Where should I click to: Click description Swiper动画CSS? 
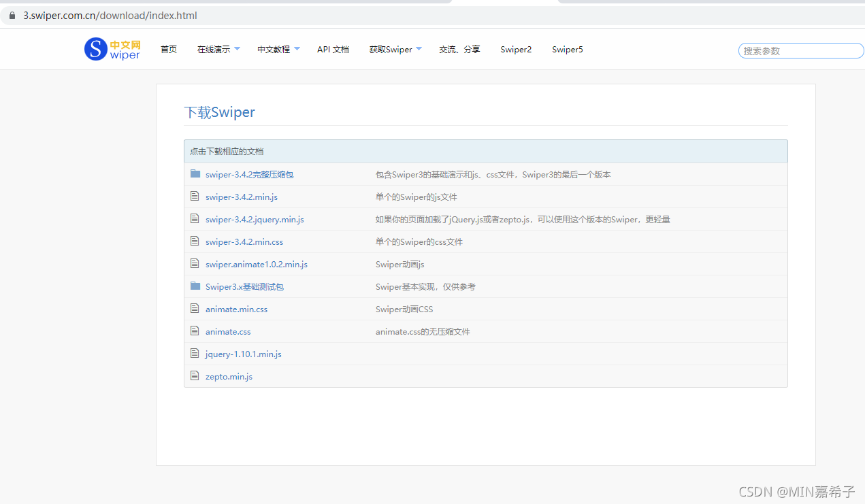(x=404, y=309)
